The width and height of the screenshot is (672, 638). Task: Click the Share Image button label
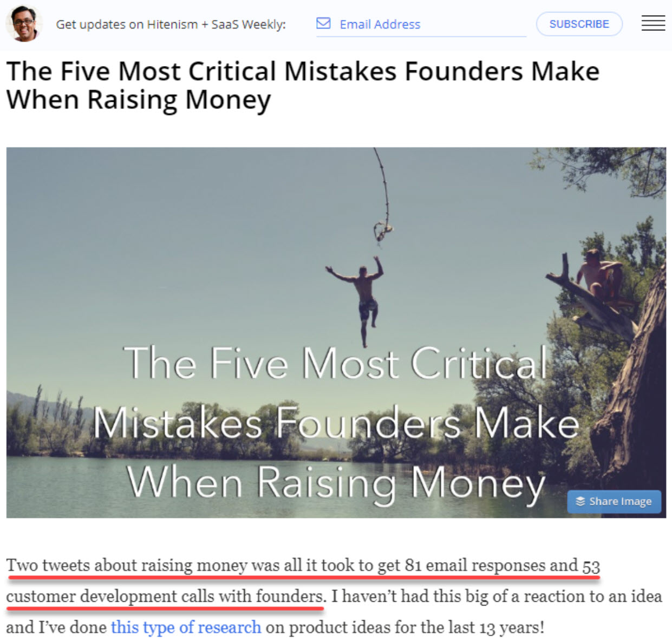[621, 501]
